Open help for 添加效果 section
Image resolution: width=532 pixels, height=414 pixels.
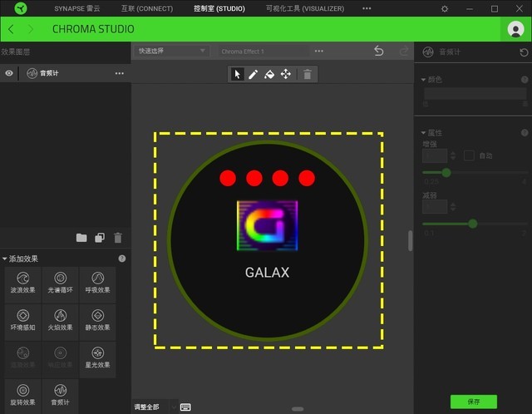[122, 259]
